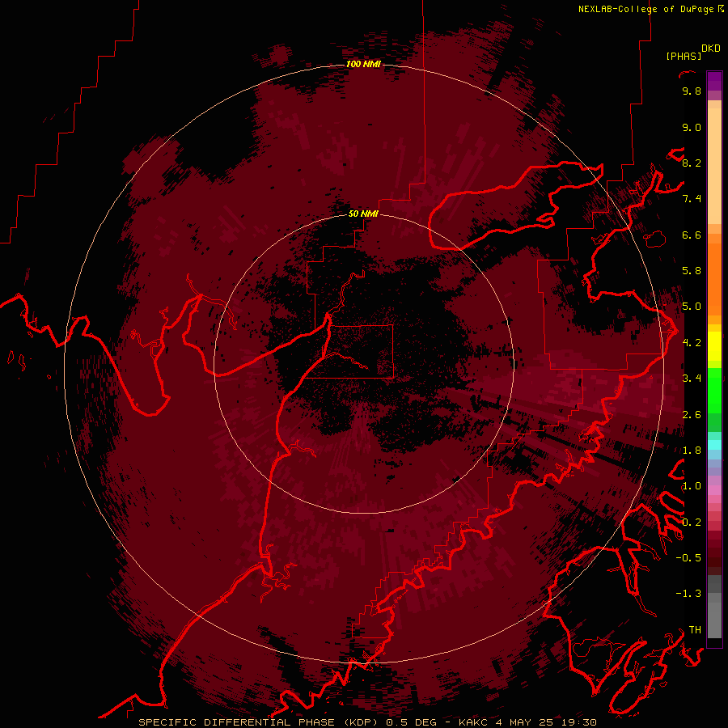Image resolution: width=728 pixels, height=728 pixels.
Task: Pick the pale peach segment of color bar
Action: click(714, 166)
